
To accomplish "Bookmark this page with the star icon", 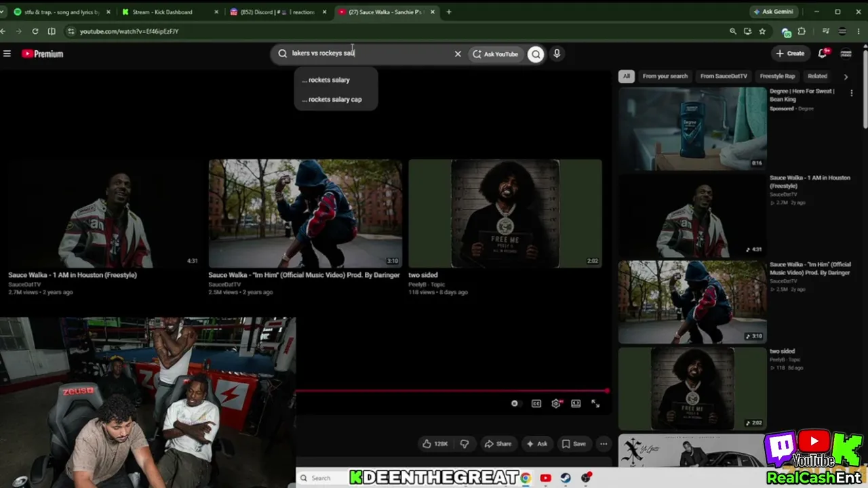I will click(x=762, y=31).
